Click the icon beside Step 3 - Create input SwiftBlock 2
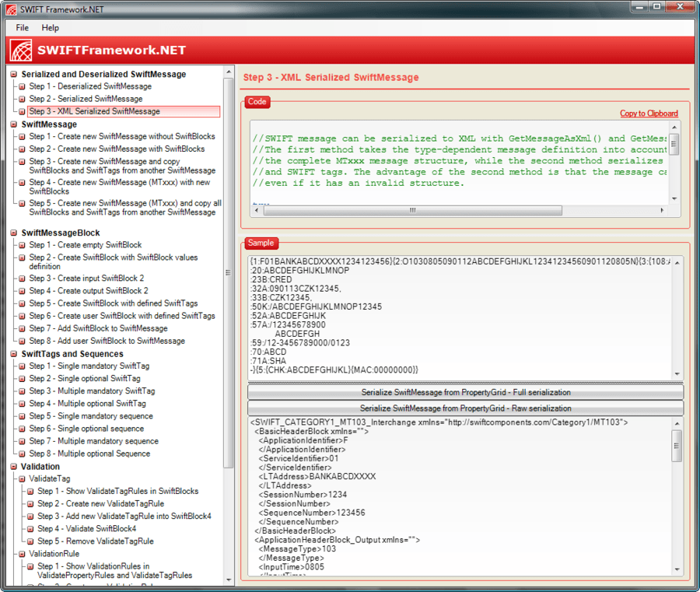The width and height of the screenshot is (700, 592). pos(23,278)
